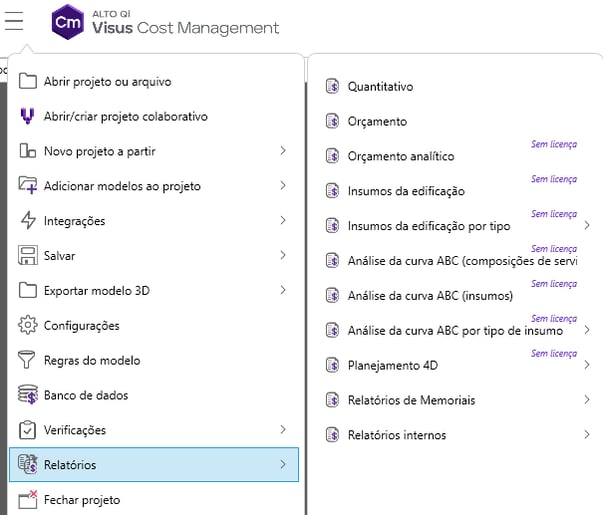Expand the Novo projeto a partir submenu arrow
The width and height of the screenshot is (603, 515).
(283, 151)
